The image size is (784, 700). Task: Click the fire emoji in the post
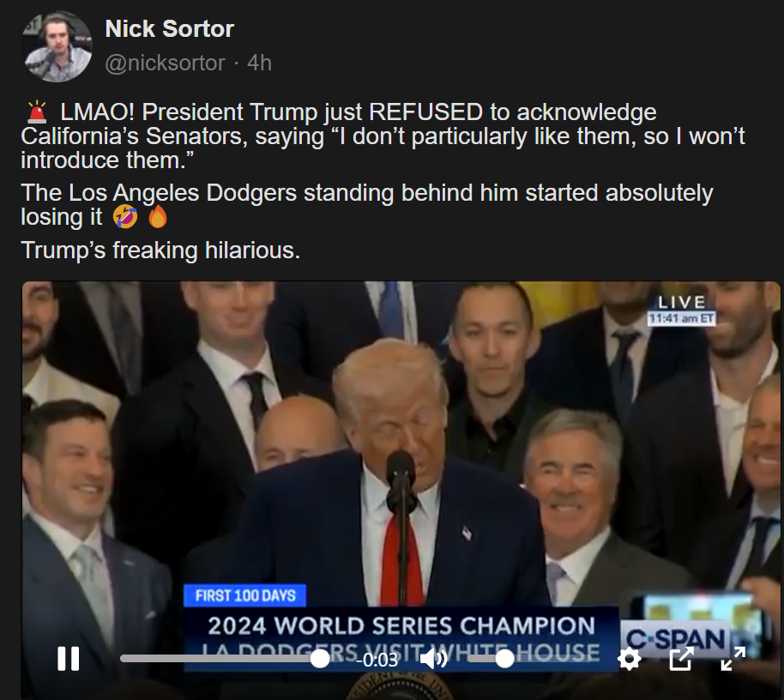[x=157, y=218]
